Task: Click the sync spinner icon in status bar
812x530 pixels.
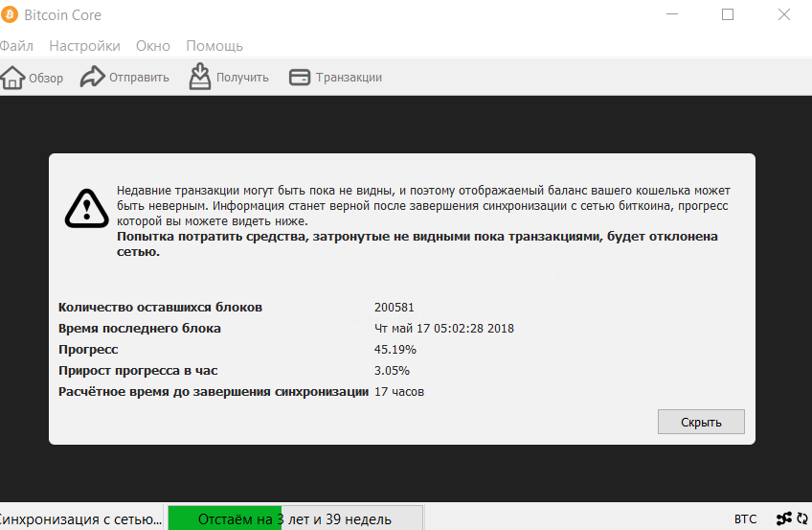Action: (802, 518)
